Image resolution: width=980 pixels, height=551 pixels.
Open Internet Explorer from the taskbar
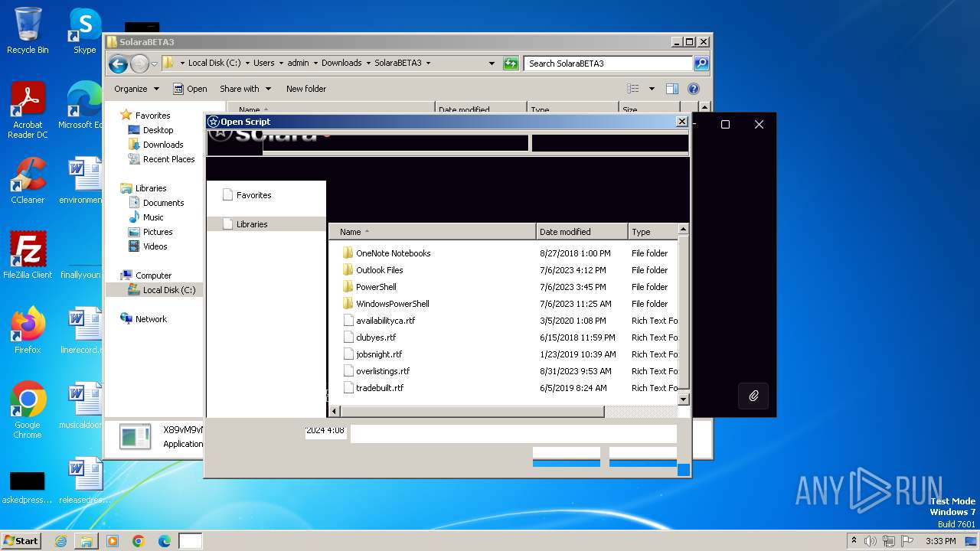click(60, 541)
